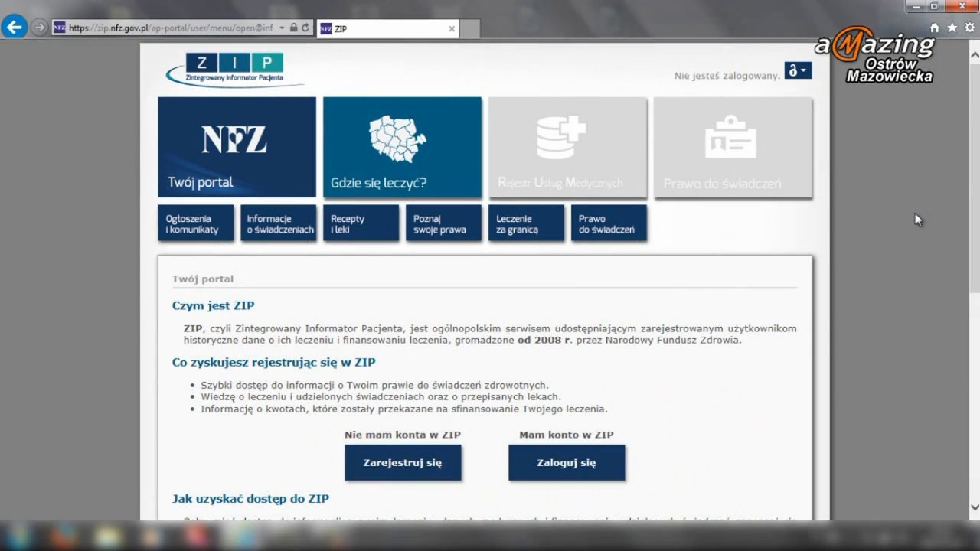The width and height of the screenshot is (980, 551).
Task: Expand the address bar URL dropdown arrow
Action: [282, 28]
